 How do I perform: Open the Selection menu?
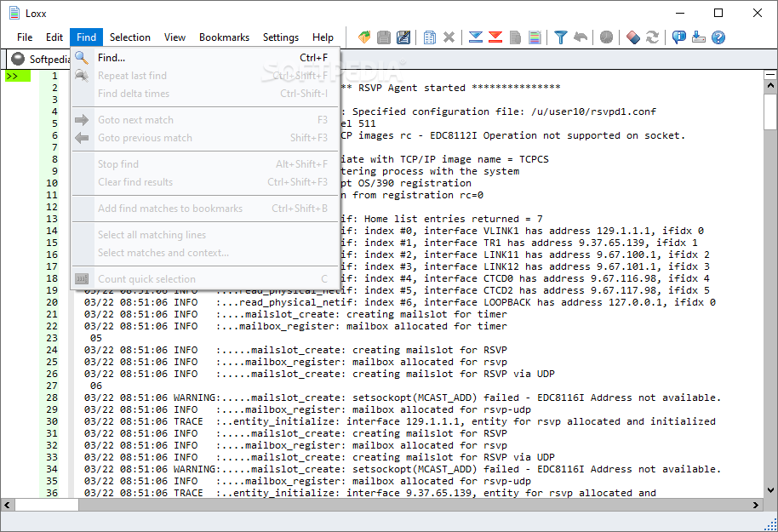130,37
